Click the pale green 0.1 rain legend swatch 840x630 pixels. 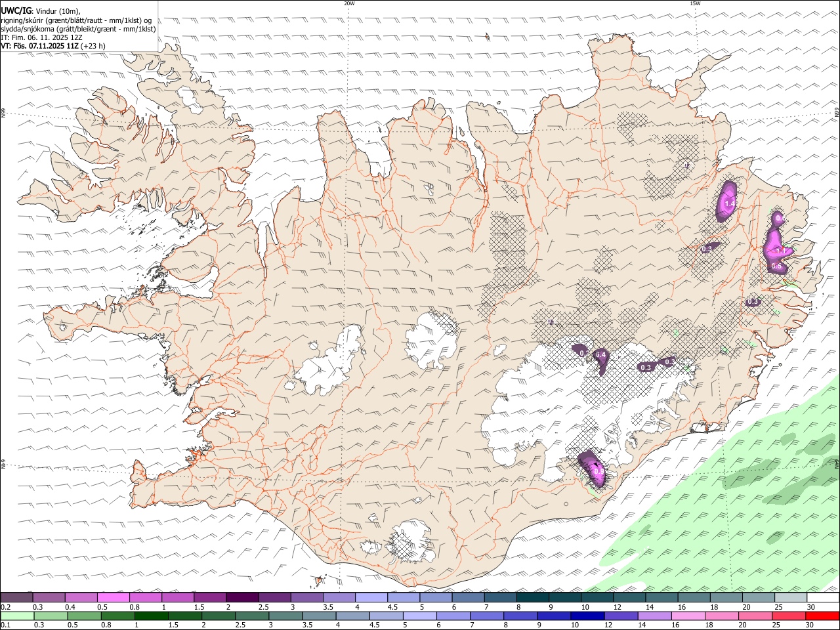tap(17, 616)
